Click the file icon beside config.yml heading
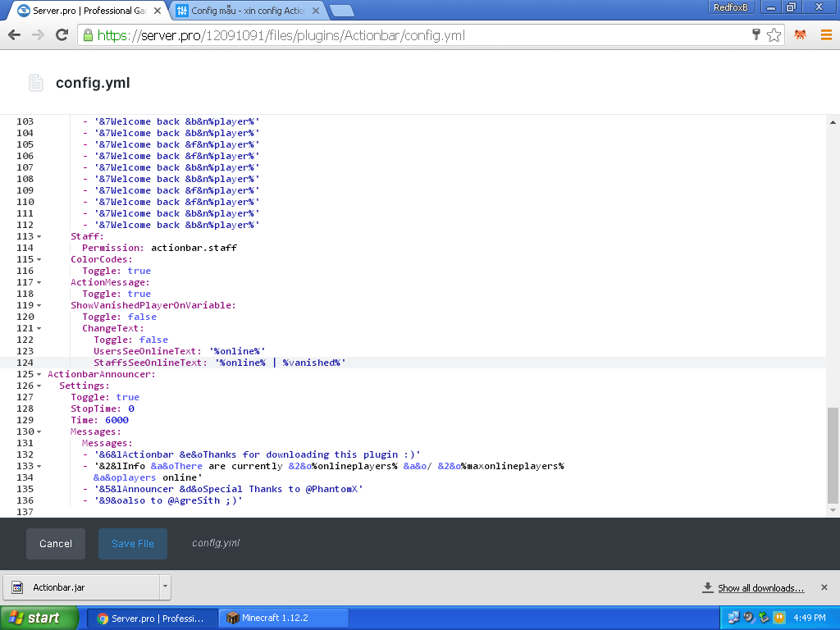 [35, 83]
